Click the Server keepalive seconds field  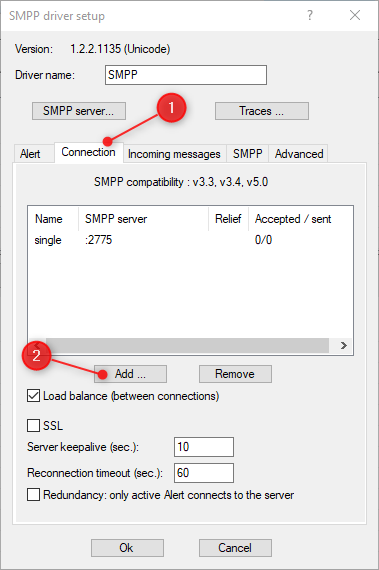(x=204, y=447)
